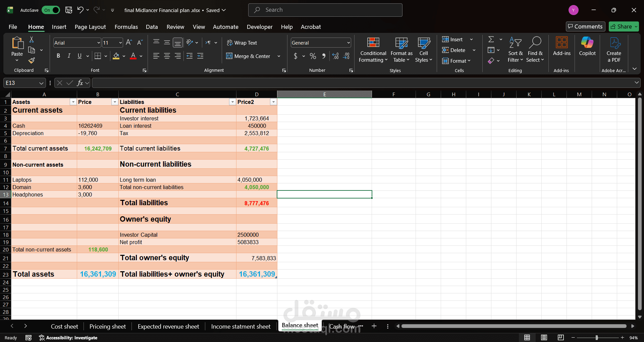Open the filter arrow on Price column
Screen dimensions: 644x342
tap(115, 102)
